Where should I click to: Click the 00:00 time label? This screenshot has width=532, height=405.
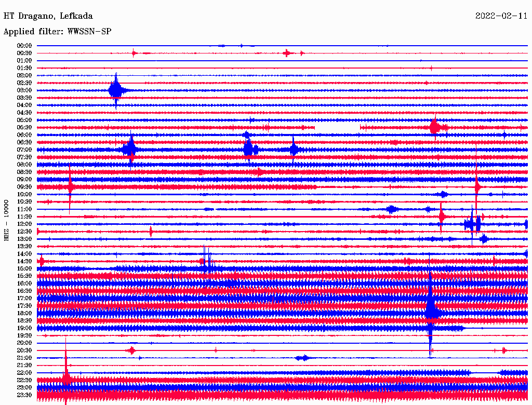coord(24,46)
